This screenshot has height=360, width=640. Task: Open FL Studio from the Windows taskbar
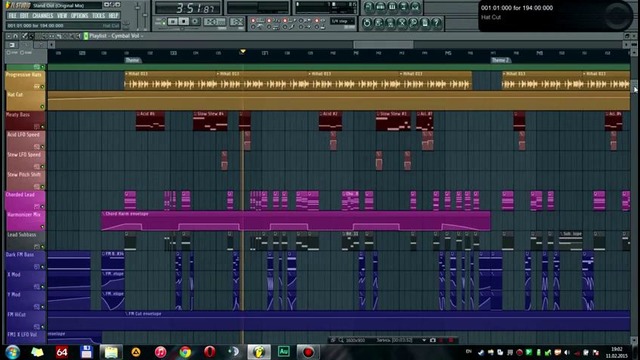(x=259, y=352)
